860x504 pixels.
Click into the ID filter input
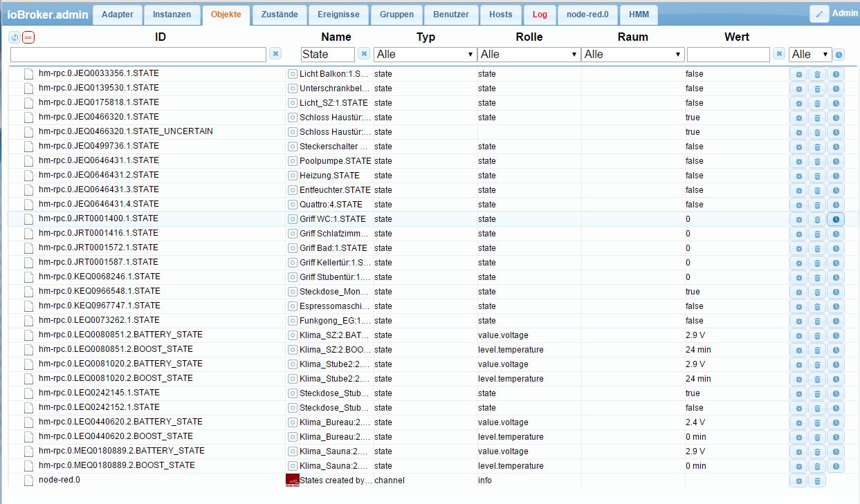tap(138, 54)
